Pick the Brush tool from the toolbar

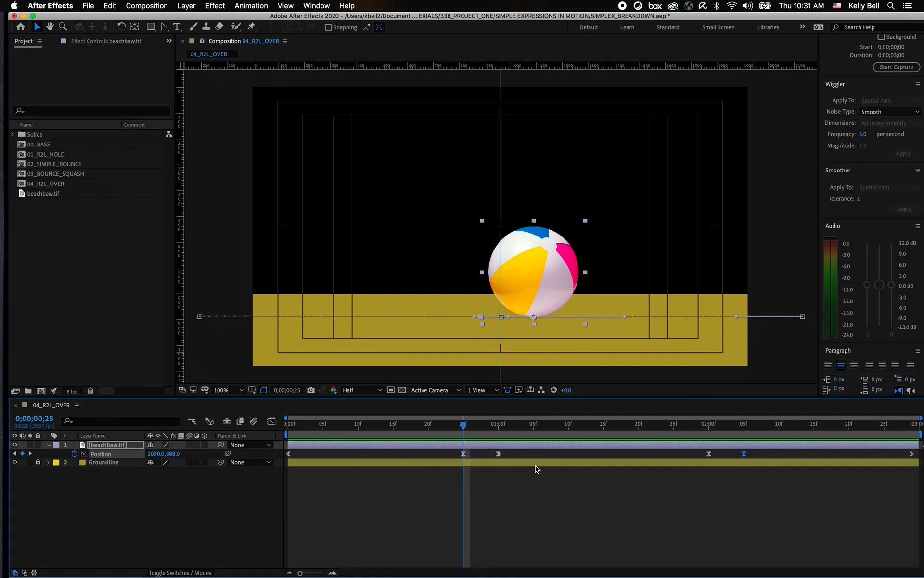pyautogui.click(x=194, y=26)
